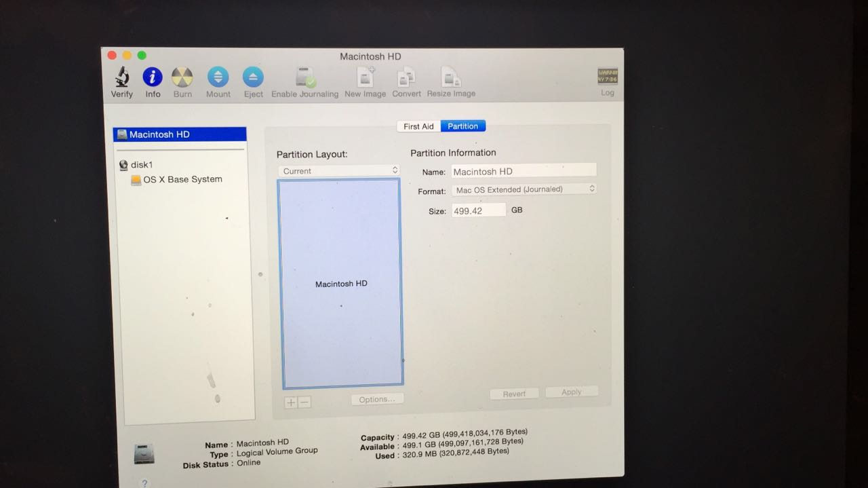868x488 pixels.
Task: Click the Apply button
Action: [572, 392]
